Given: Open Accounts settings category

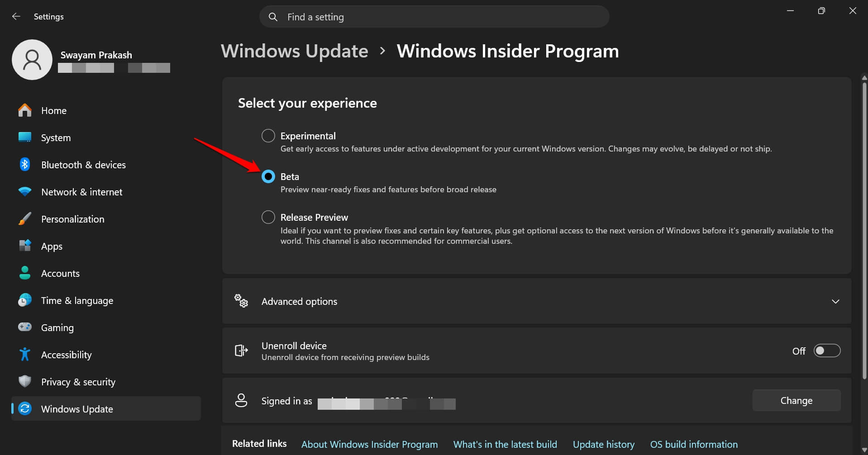Looking at the screenshot, I should tap(106, 273).
